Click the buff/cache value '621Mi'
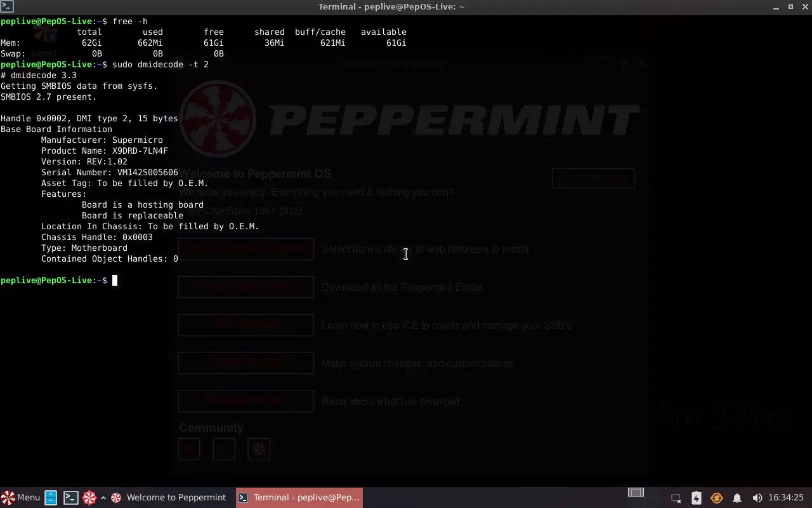 333,43
